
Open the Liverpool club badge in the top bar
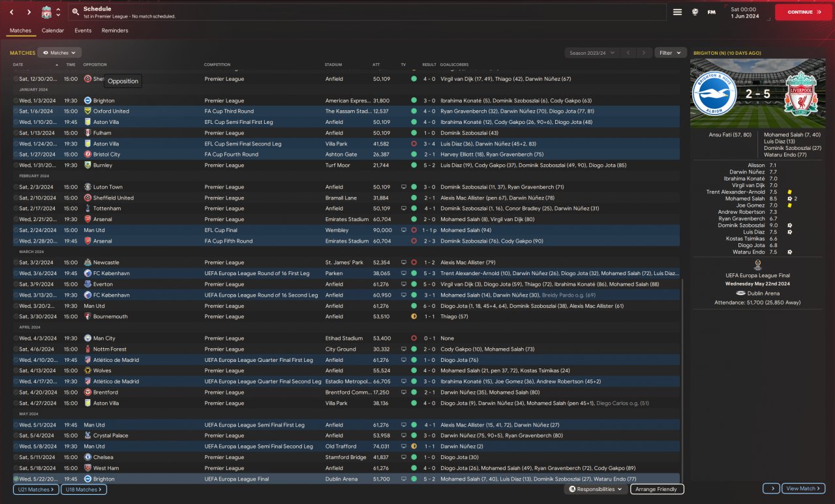click(x=46, y=12)
